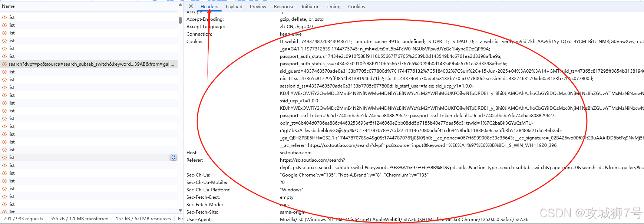This screenshot has width=644, height=224.
Task: Click the request list scrollbar up arrow
Action: click(x=181, y=5)
